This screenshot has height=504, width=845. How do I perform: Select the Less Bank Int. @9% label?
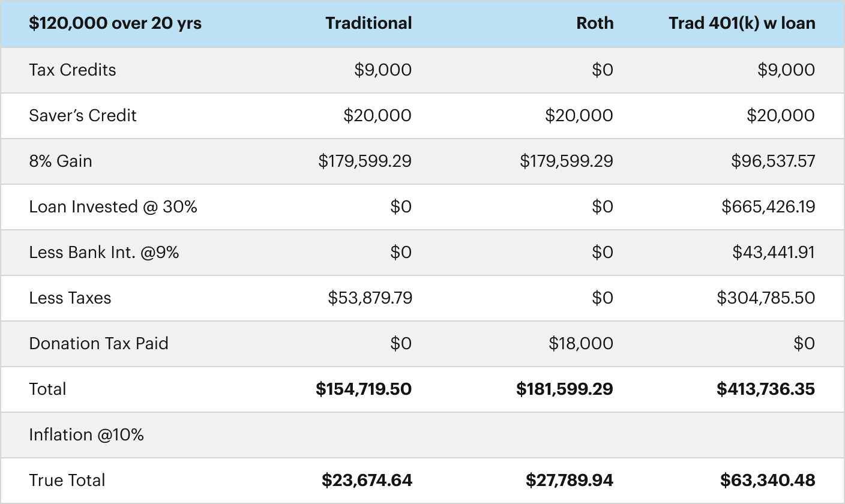[104, 252]
